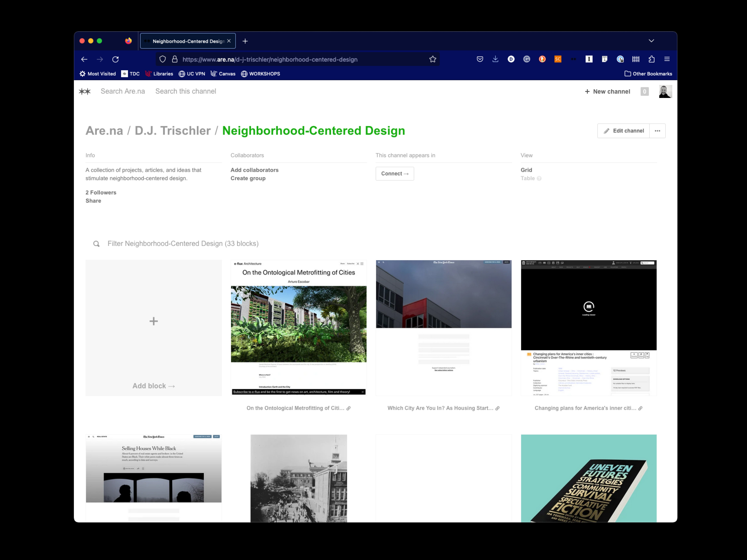Click the Edit channel button

click(x=623, y=131)
